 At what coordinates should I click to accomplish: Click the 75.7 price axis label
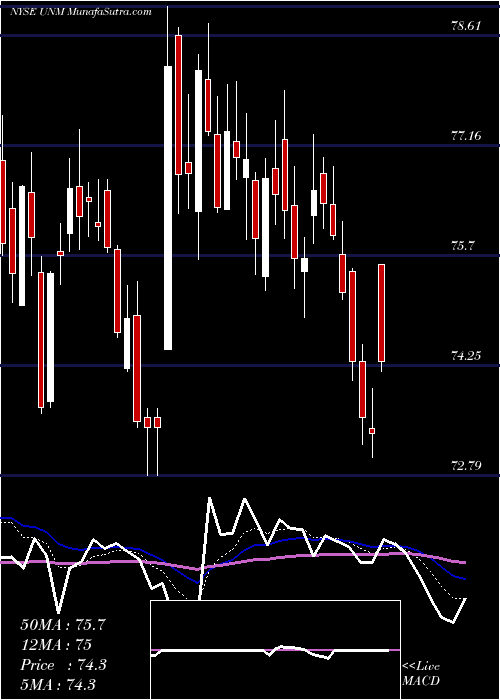[463, 246]
